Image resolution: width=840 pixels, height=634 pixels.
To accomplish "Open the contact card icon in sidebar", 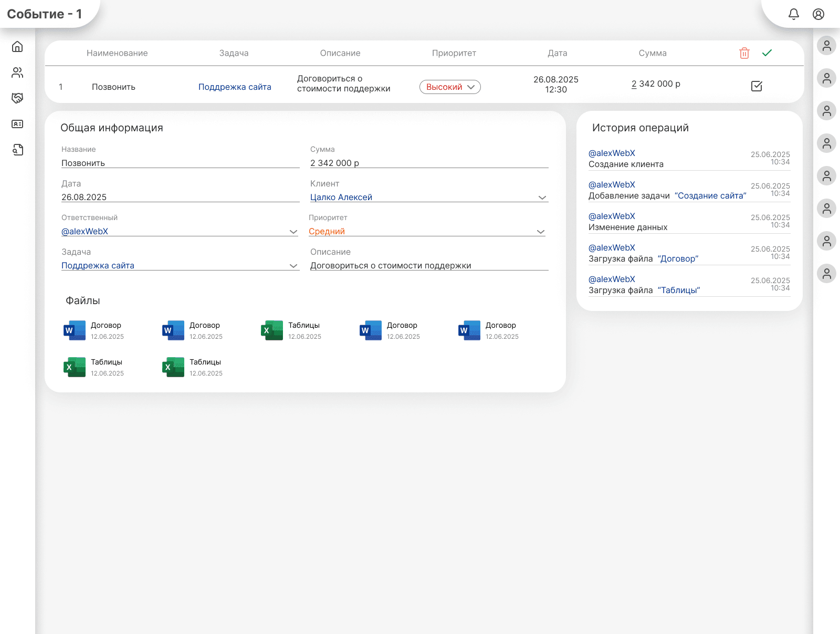I will click(17, 124).
